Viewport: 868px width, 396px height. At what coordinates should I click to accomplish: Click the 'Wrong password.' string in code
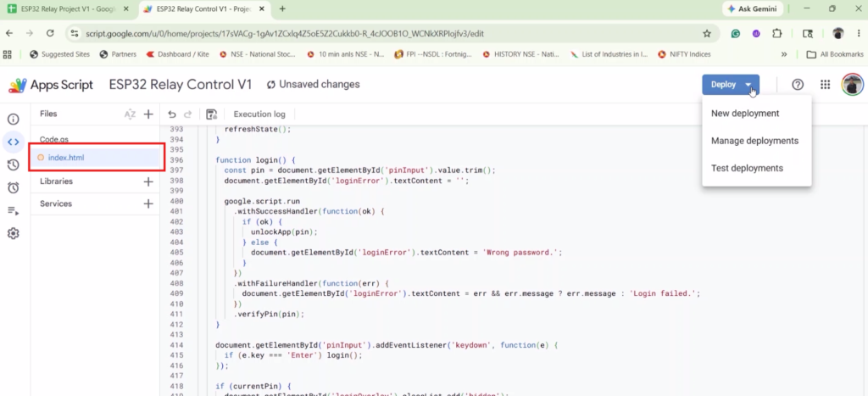(520, 253)
